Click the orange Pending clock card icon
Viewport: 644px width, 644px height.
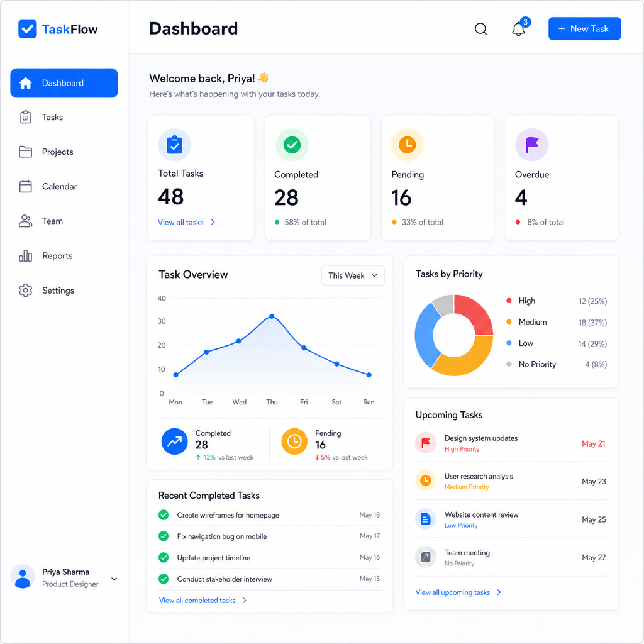click(408, 145)
